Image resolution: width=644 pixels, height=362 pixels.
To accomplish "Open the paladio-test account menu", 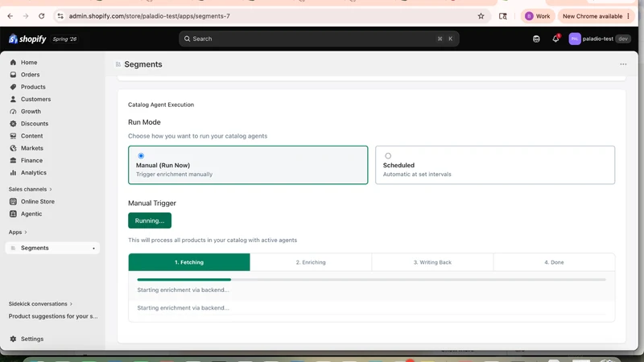I will coord(599,39).
